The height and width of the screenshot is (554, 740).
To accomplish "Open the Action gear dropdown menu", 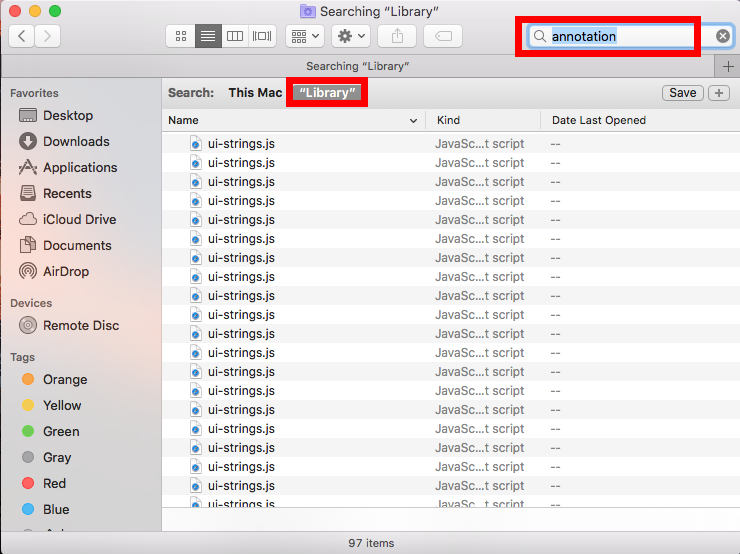I will pos(351,36).
